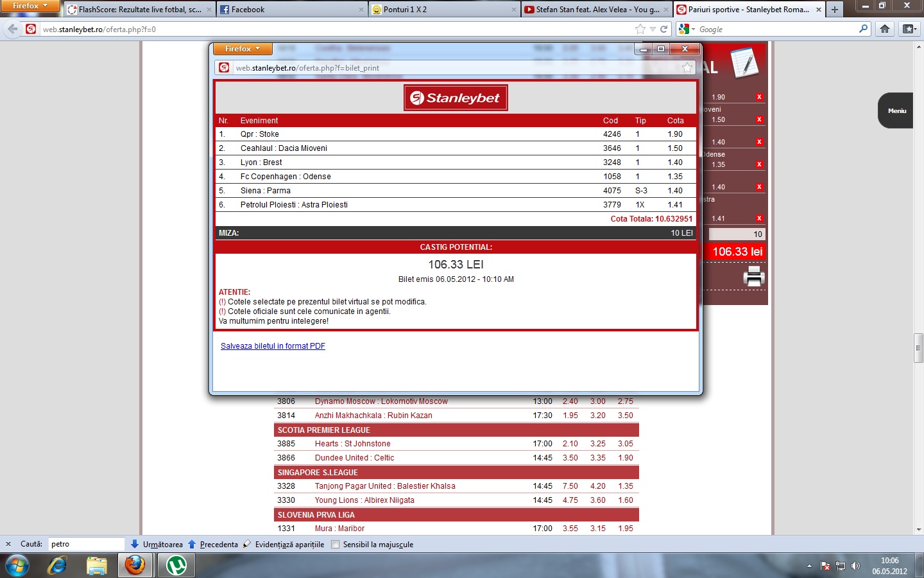Click Siena : Parma row in ticket
This screenshot has height=578, width=924.
pos(456,191)
